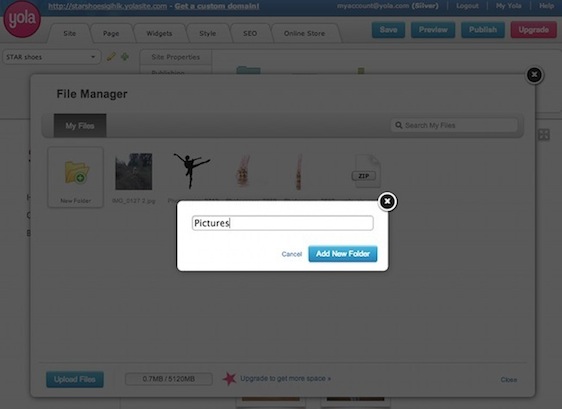The image size is (562, 409).
Task: Click the Search My Files box
Action: pyautogui.click(x=454, y=125)
